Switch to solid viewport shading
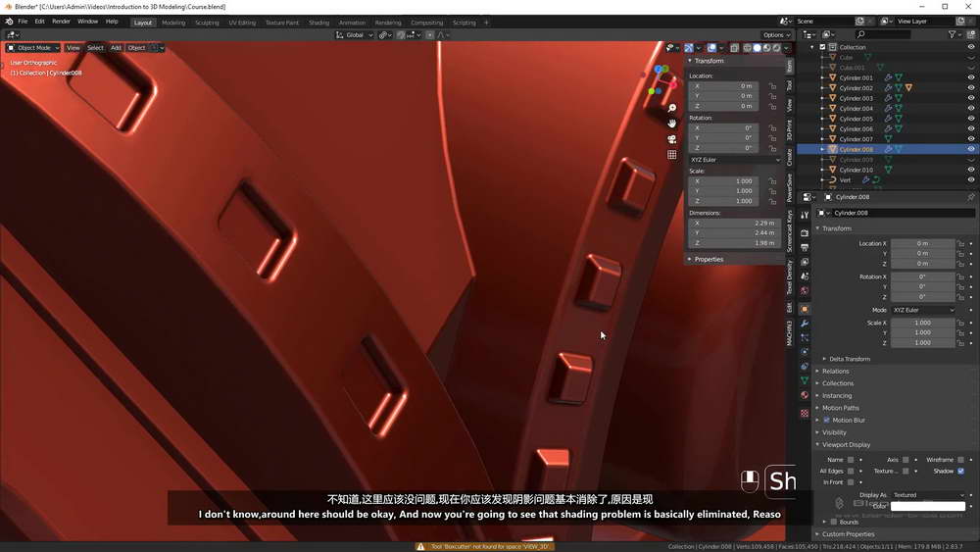Image resolution: width=980 pixels, height=552 pixels. 757,47
